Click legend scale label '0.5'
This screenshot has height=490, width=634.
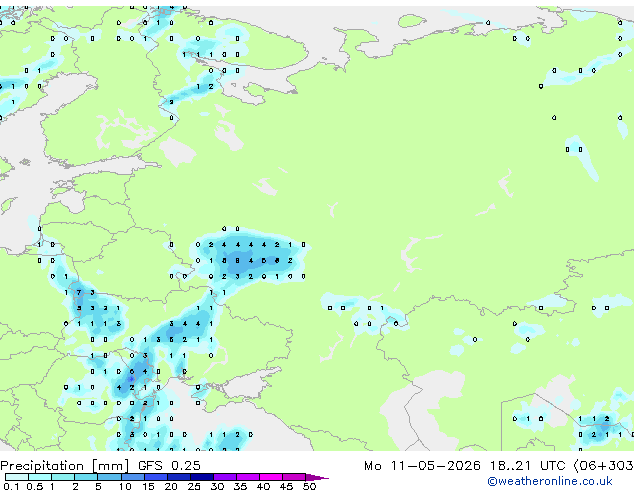pyautogui.click(x=34, y=486)
